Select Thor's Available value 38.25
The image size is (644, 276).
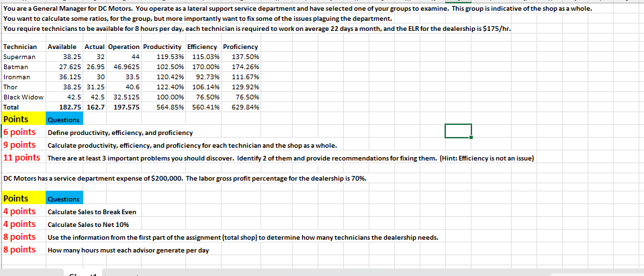pos(64,87)
